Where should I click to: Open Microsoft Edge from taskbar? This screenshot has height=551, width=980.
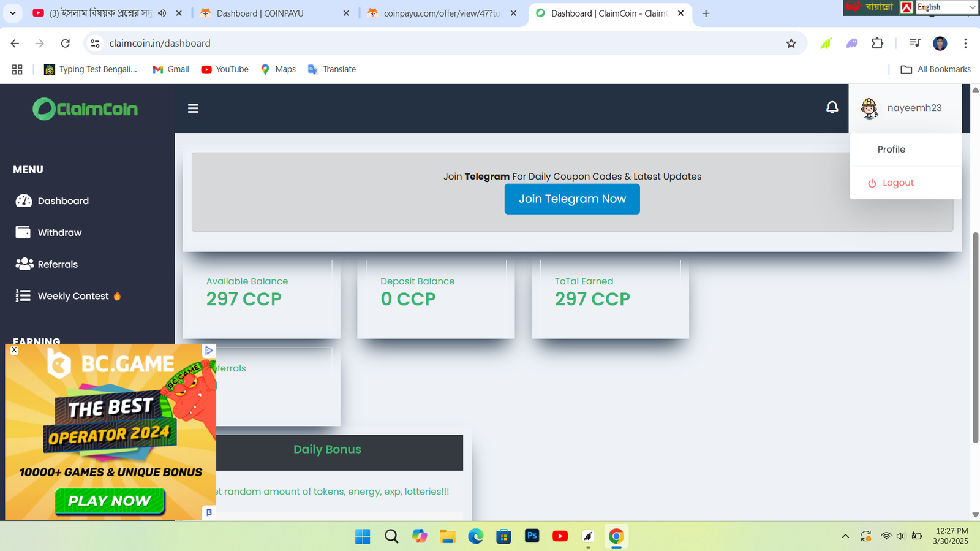point(476,536)
